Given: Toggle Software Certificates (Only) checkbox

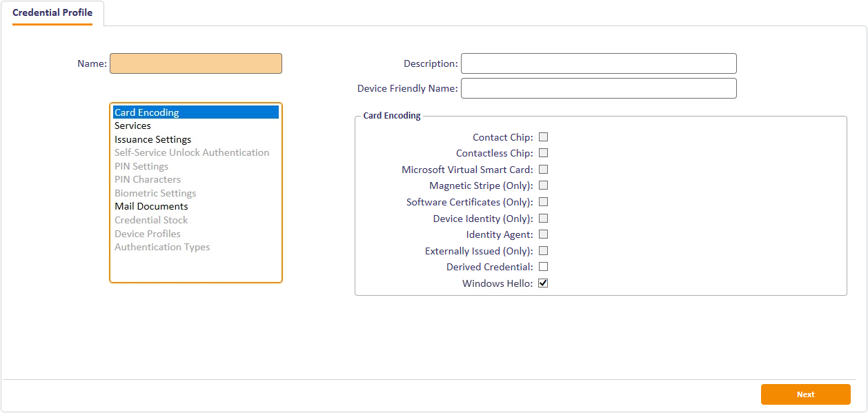Looking at the screenshot, I should point(543,202).
